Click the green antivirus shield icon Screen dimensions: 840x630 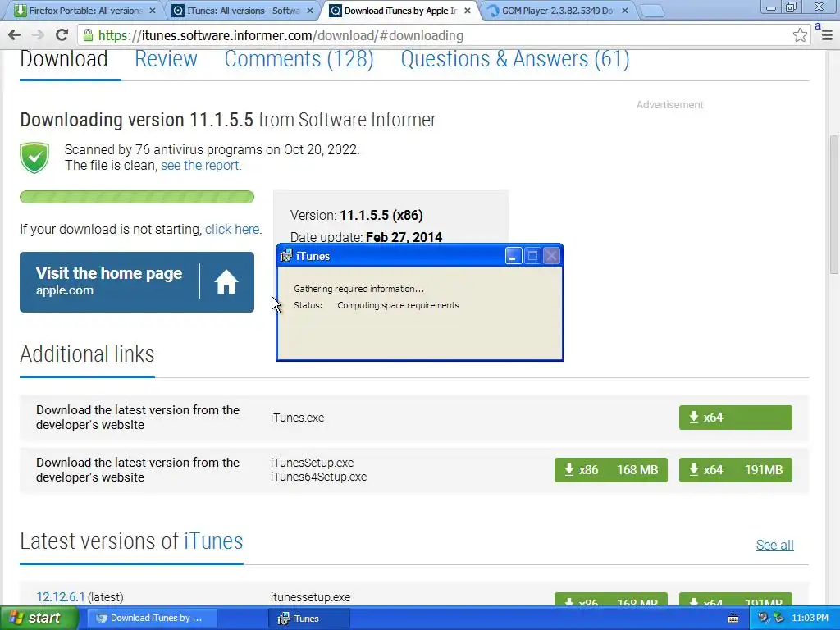click(34, 157)
